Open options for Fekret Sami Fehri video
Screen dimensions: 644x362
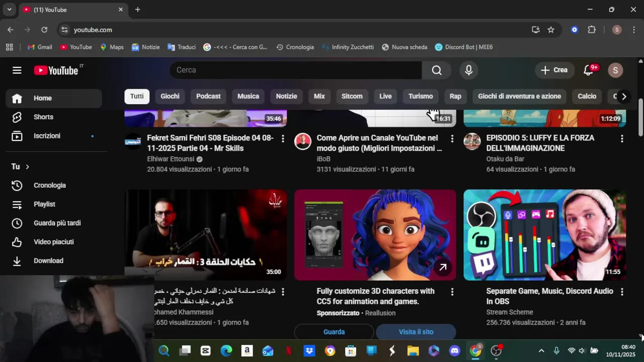283,138
